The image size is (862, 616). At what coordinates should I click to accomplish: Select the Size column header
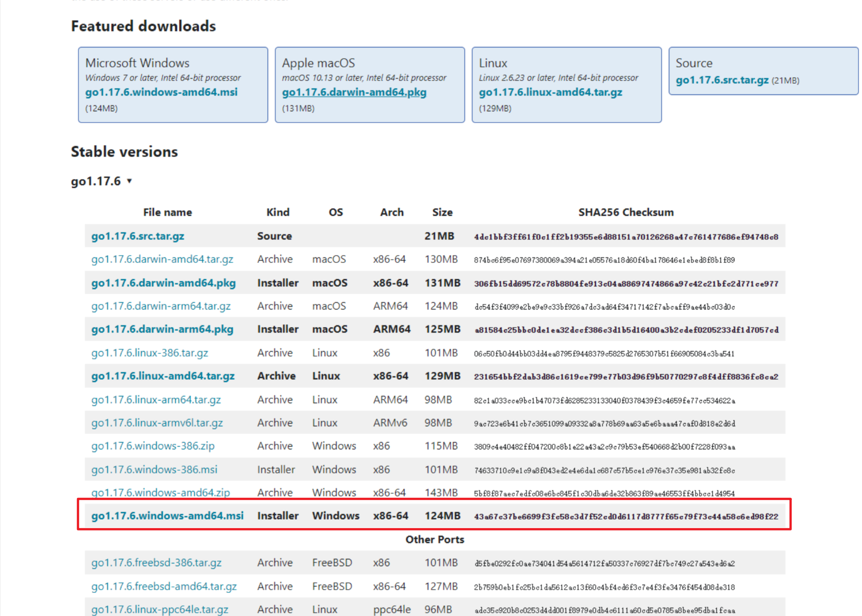click(442, 212)
